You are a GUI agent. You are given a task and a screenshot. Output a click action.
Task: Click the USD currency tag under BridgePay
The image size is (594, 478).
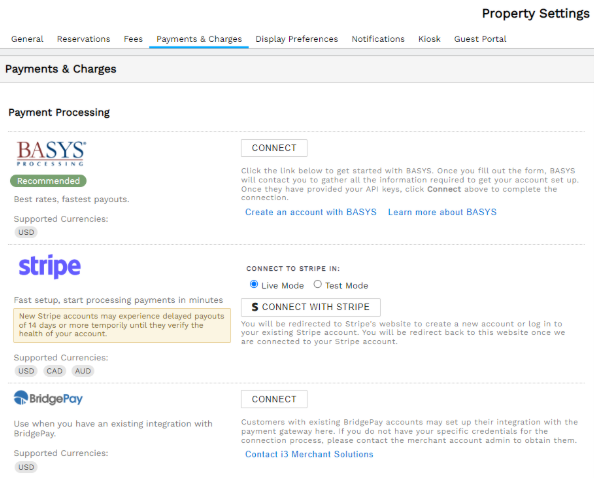tap(26, 467)
